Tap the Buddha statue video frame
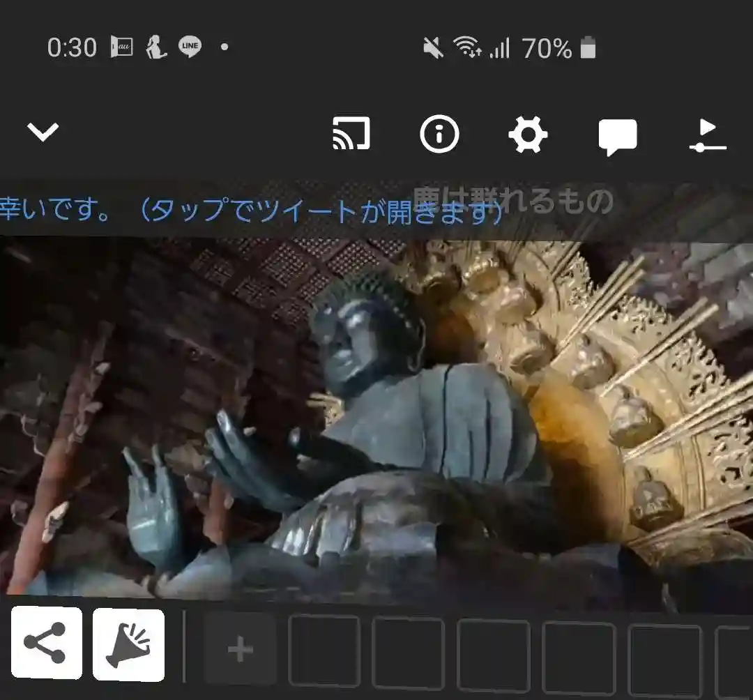The width and height of the screenshot is (753, 700). click(376, 418)
